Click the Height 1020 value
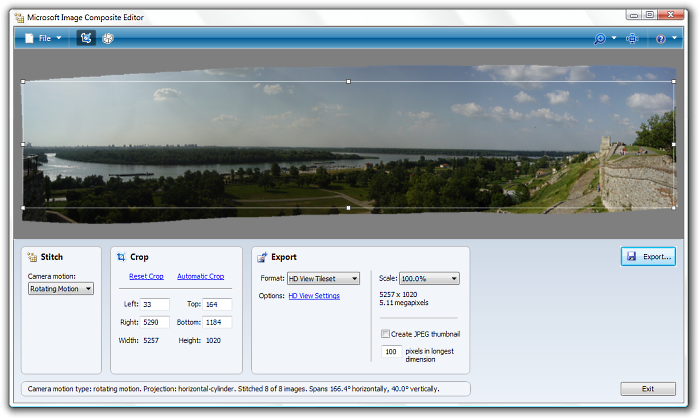This screenshot has width=700, height=419. [x=213, y=340]
